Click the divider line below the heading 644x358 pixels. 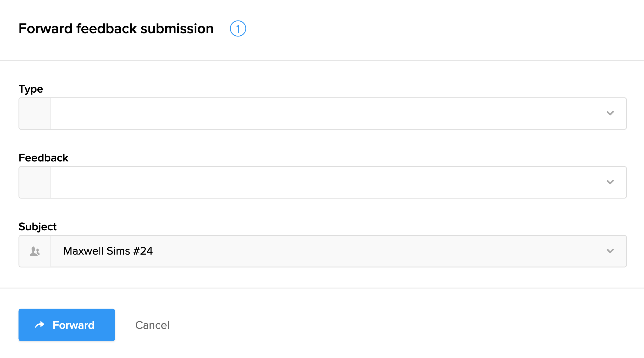pos(322,60)
